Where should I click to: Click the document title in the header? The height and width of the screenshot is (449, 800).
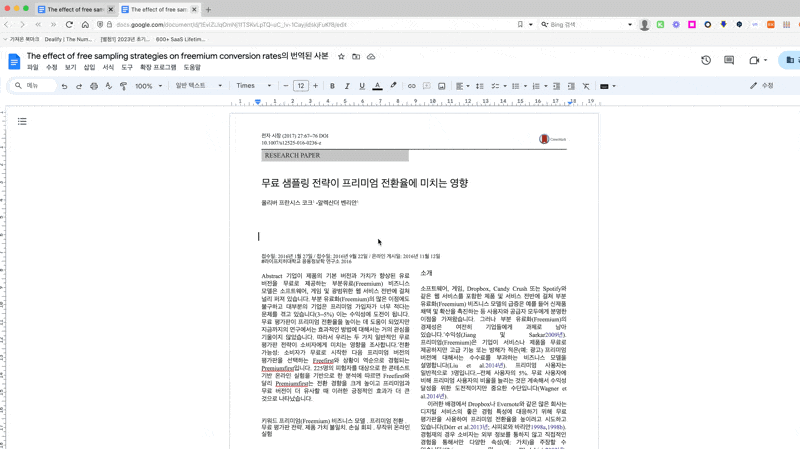tap(178, 56)
